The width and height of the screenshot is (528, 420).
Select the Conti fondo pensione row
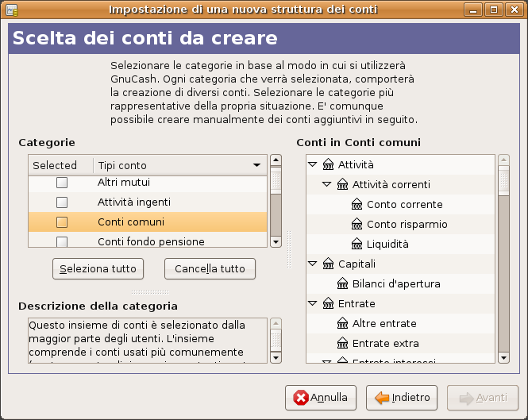pos(148,241)
